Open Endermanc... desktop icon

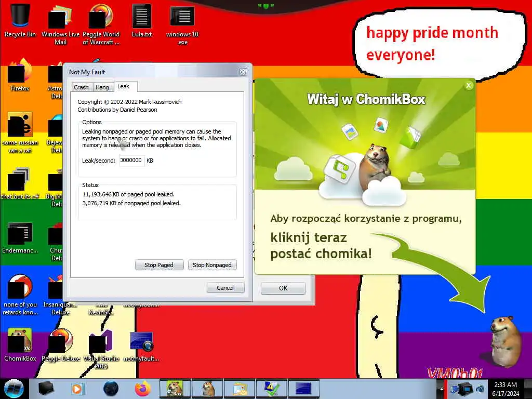coord(20,237)
